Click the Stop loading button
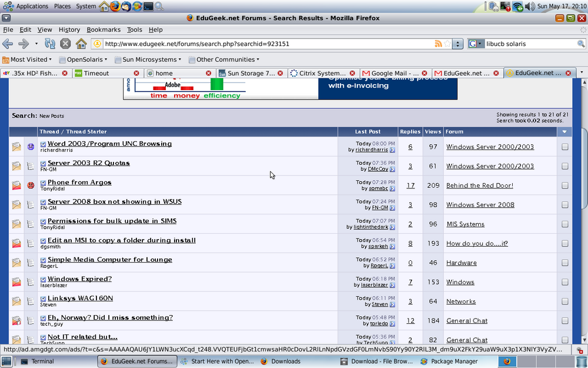This screenshot has width=588, height=368. point(65,44)
